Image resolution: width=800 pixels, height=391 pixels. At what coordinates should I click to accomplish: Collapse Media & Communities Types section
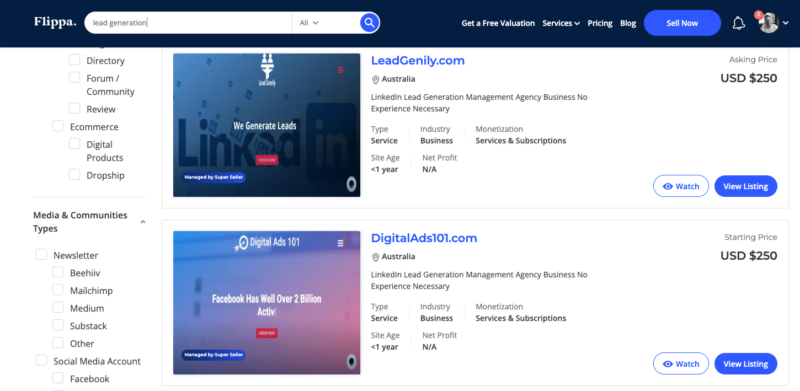coord(143,222)
